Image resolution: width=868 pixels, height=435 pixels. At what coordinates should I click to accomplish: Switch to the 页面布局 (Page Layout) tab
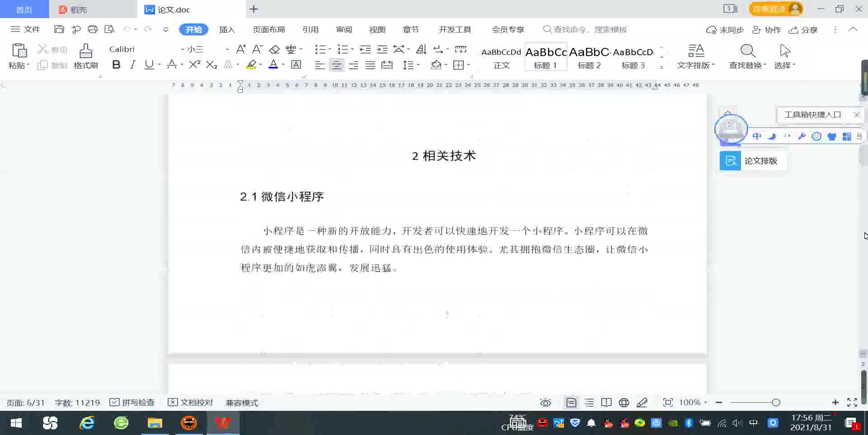tap(269, 29)
